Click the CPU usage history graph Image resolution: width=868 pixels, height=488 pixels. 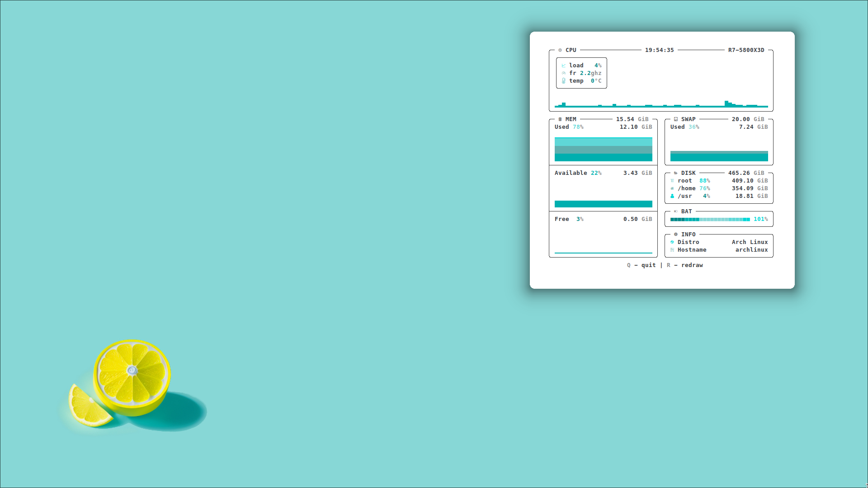pyautogui.click(x=661, y=105)
